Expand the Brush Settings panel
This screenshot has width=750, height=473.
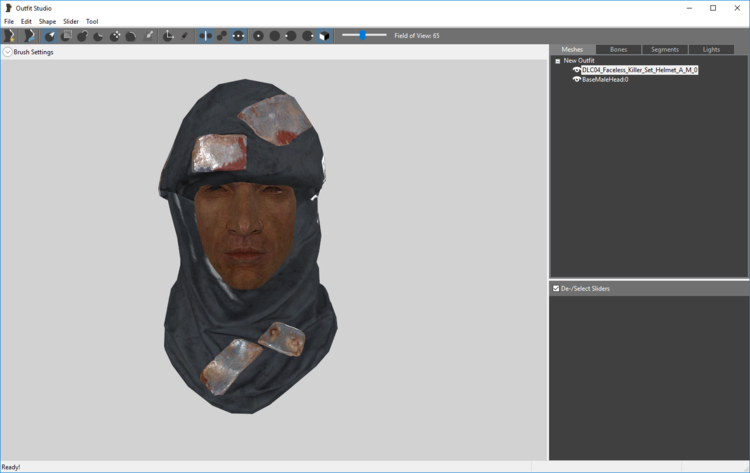click(8, 52)
